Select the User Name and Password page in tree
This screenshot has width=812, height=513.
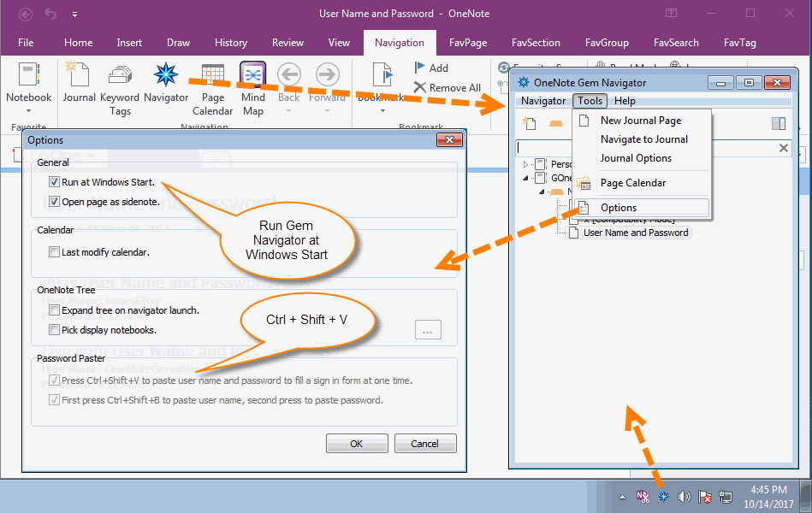[636, 233]
